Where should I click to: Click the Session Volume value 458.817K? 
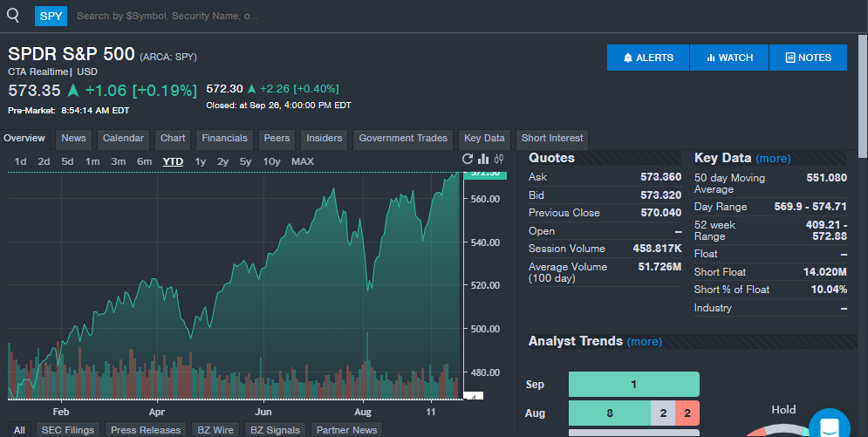658,249
